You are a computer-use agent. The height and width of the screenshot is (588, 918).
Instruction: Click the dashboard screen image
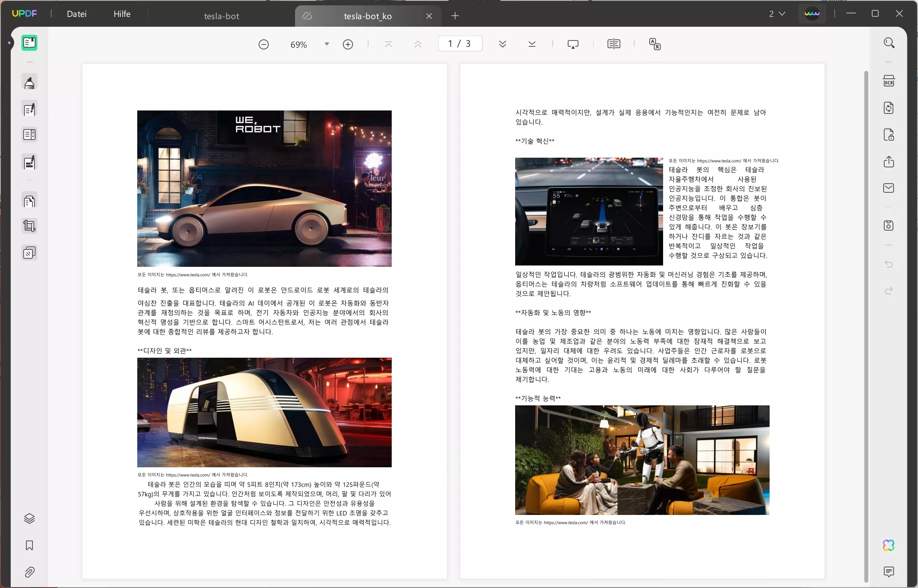click(589, 211)
